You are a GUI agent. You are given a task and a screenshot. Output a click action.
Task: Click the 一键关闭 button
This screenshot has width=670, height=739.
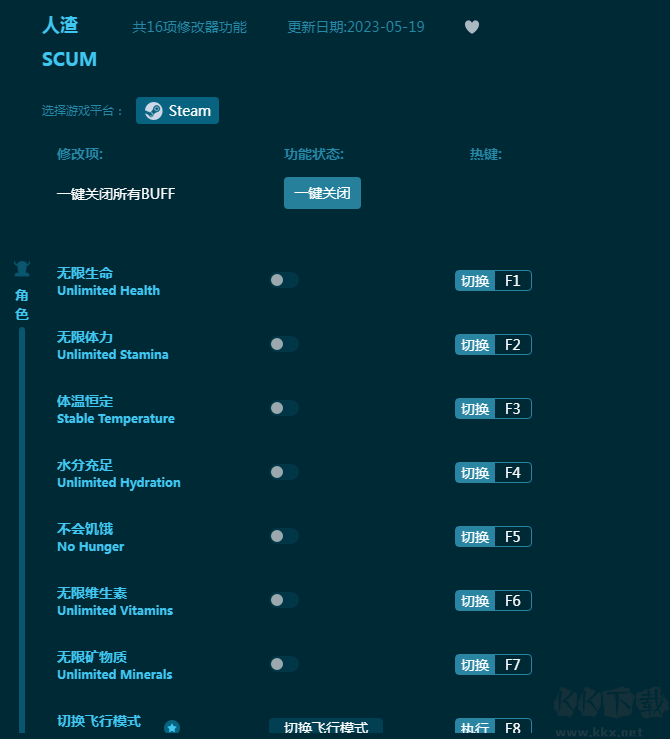click(x=322, y=193)
